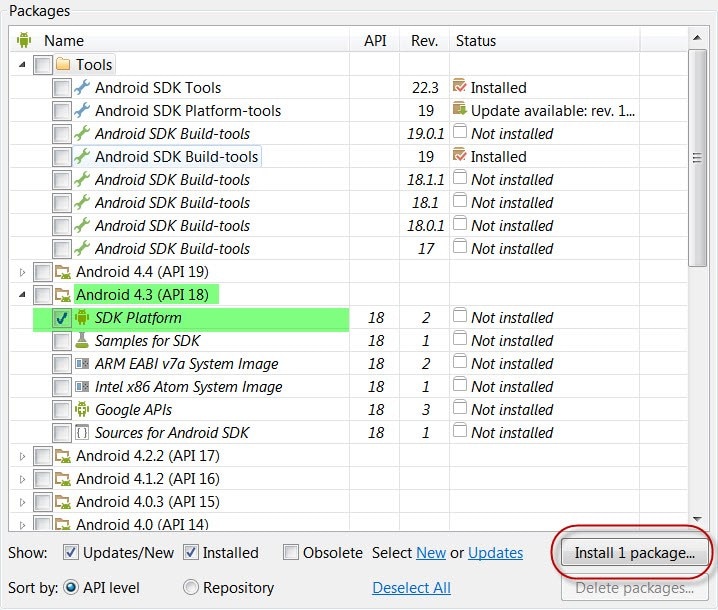
Task: Click green wrench icon of Build-tools rev 19
Action: [x=82, y=157]
